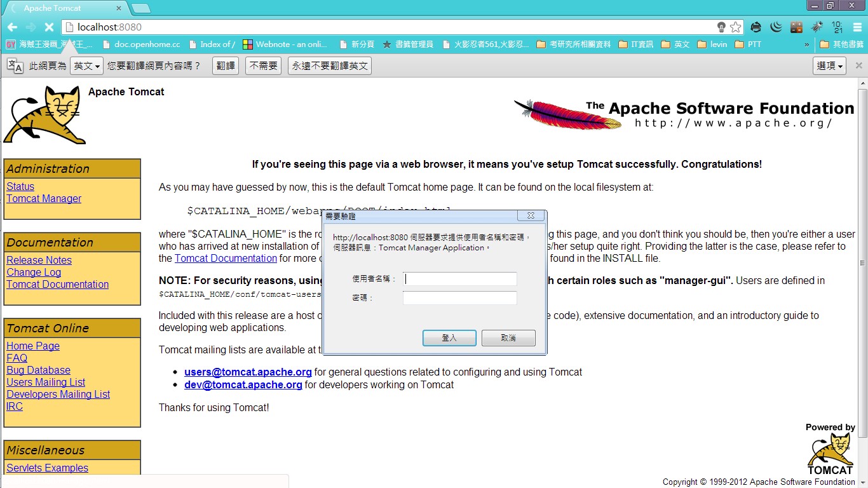Open the 英文 language dropdown
This screenshot has height=488, width=868.
(x=86, y=65)
